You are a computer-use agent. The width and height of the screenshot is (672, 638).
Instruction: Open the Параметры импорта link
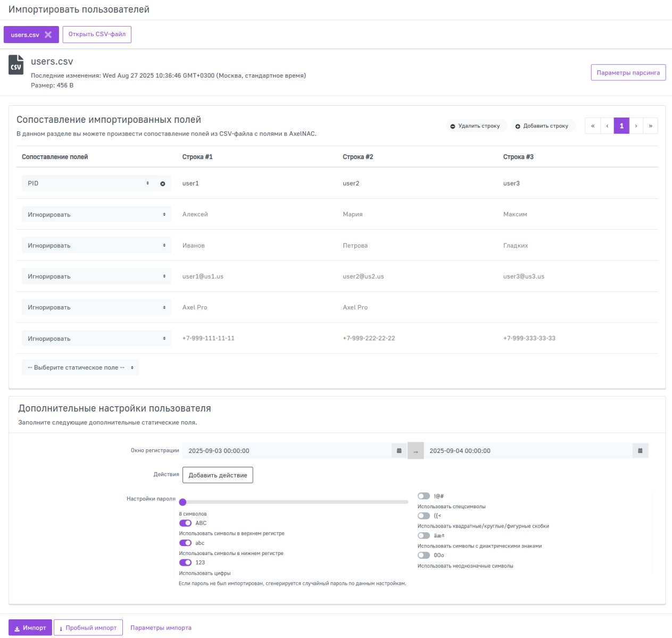pyautogui.click(x=161, y=628)
